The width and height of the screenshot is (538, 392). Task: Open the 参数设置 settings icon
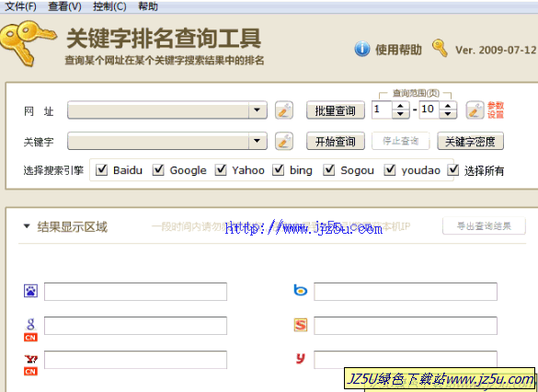coord(475,110)
